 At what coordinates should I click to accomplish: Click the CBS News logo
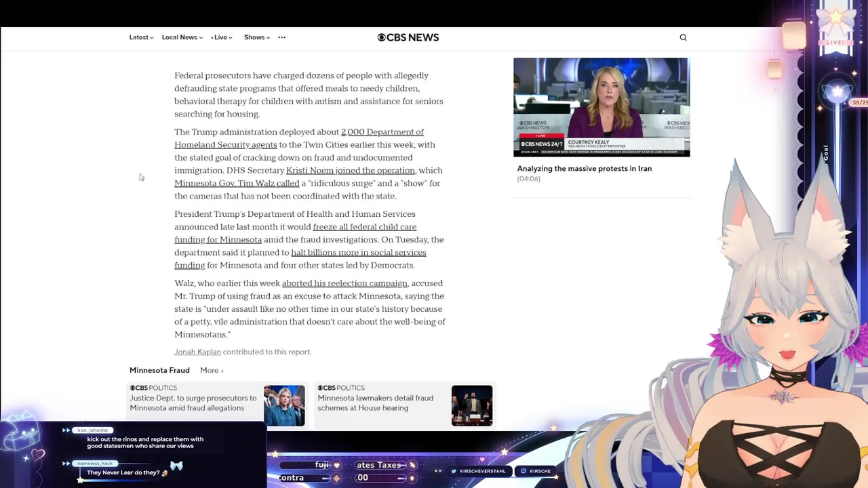coord(408,37)
